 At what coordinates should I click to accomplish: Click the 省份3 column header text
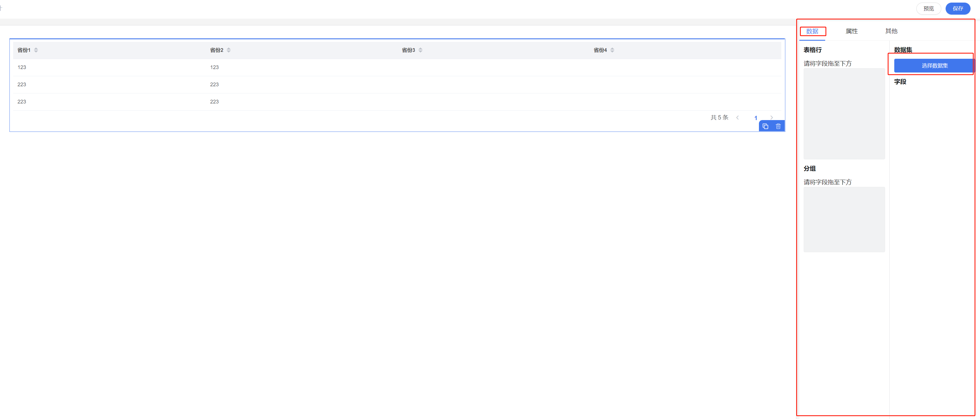pos(408,50)
